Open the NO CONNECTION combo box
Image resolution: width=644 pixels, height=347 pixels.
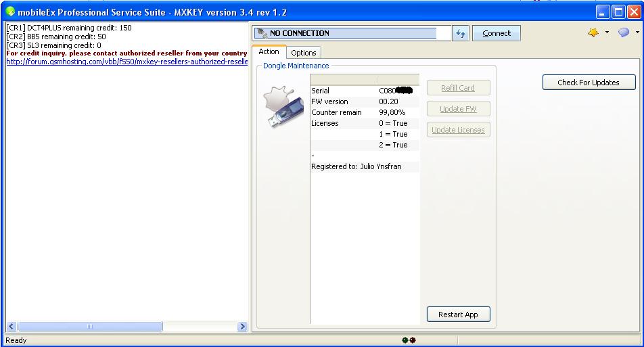pos(352,33)
